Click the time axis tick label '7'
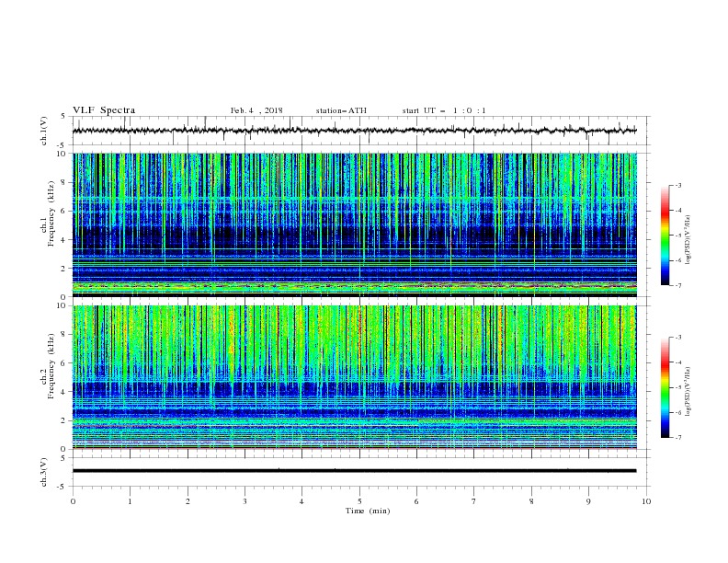The height and width of the screenshot is (563, 728). coord(474,501)
